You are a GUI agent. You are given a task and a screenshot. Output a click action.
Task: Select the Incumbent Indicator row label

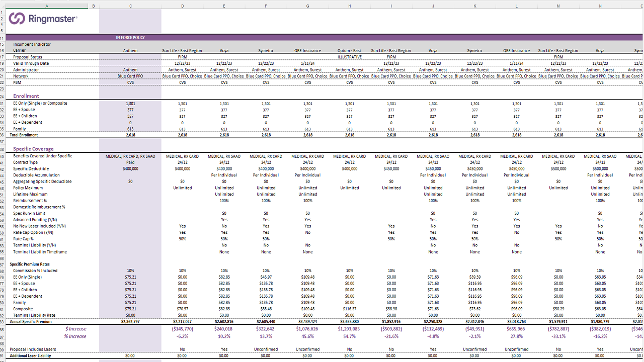pyautogui.click(x=32, y=44)
